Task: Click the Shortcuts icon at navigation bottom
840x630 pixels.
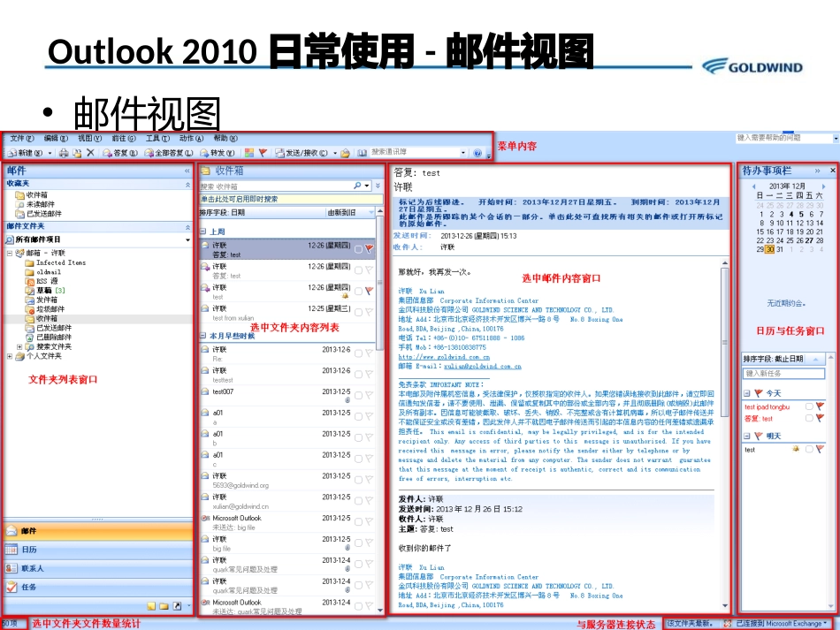Action: [x=177, y=606]
